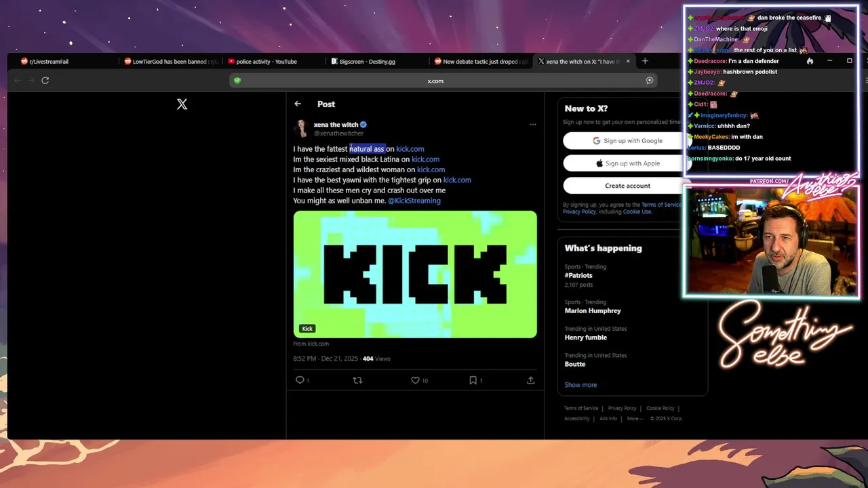Click the '404 Views' count
Viewport: 868px width, 488px height.
376,359
